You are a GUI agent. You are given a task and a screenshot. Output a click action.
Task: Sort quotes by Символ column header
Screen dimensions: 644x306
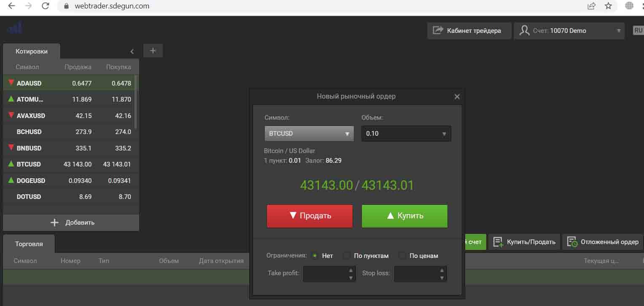point(27,67)
